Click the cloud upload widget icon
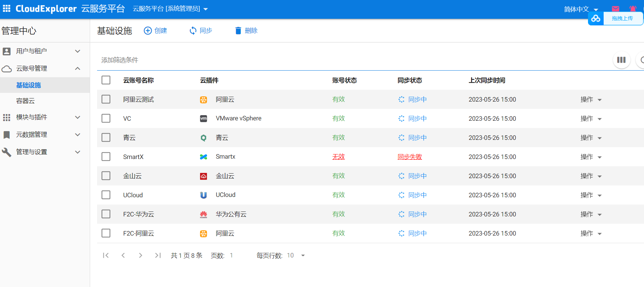The width and height of the screenshot is (644, 287). 596,18
